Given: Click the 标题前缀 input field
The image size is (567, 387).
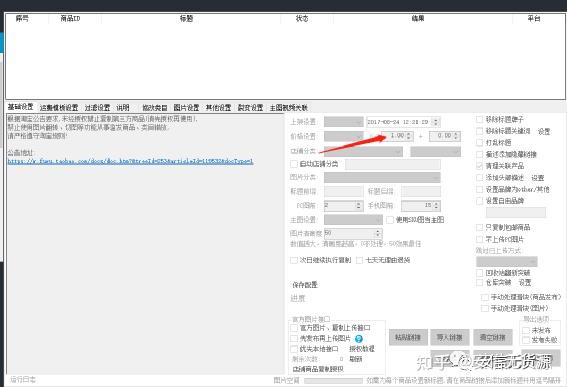Looking at the screenshot, I should coord(344,191).
